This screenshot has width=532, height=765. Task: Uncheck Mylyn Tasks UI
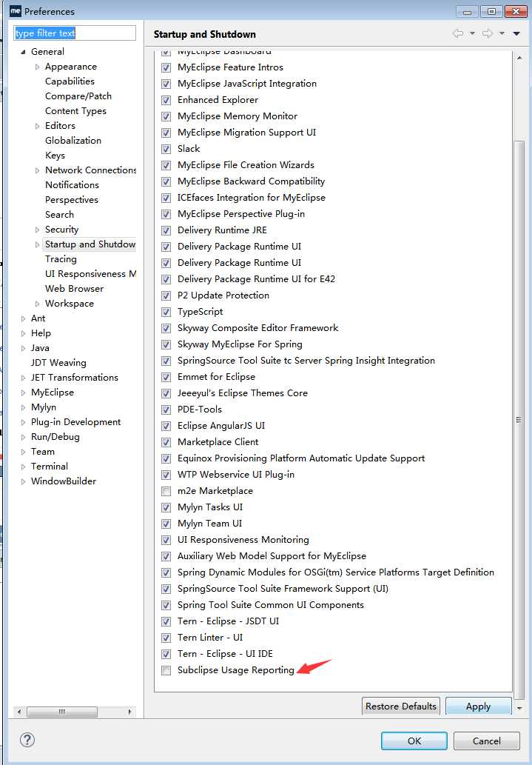point(166,507)
